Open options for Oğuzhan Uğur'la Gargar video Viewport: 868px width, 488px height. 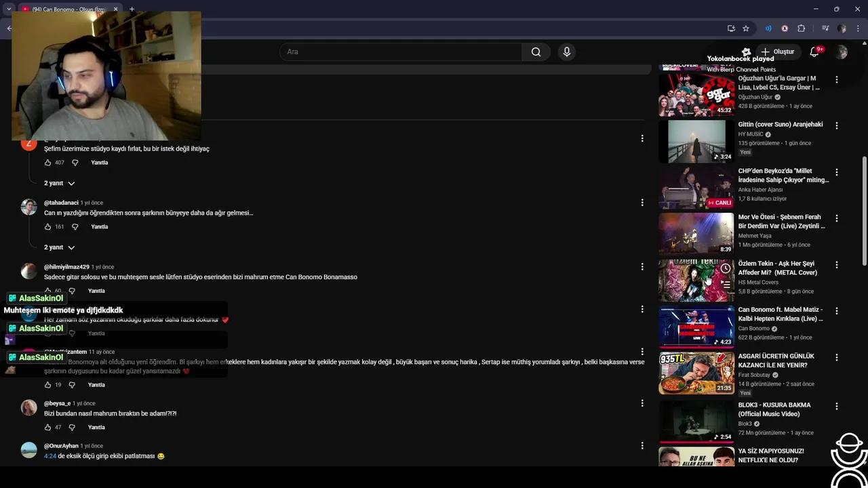coord(837,79)
